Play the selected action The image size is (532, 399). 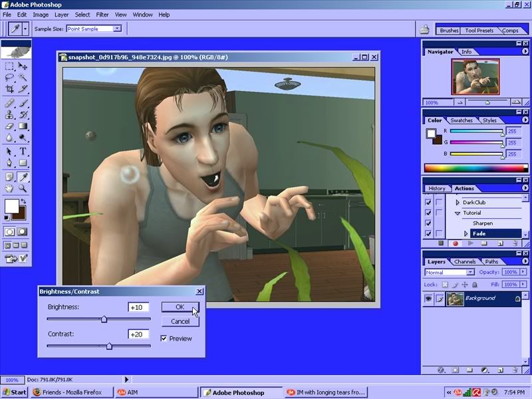[470, 243]
